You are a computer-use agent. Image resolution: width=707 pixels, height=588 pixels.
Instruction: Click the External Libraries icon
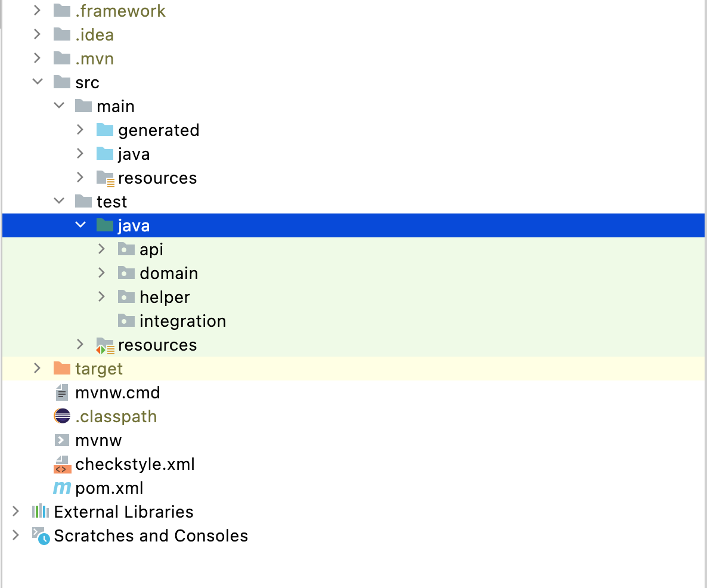(39, 512)
